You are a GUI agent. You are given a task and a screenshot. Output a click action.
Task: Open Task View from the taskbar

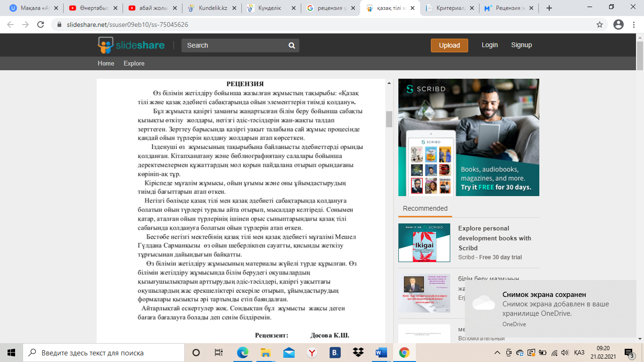(x=219, y=353)
